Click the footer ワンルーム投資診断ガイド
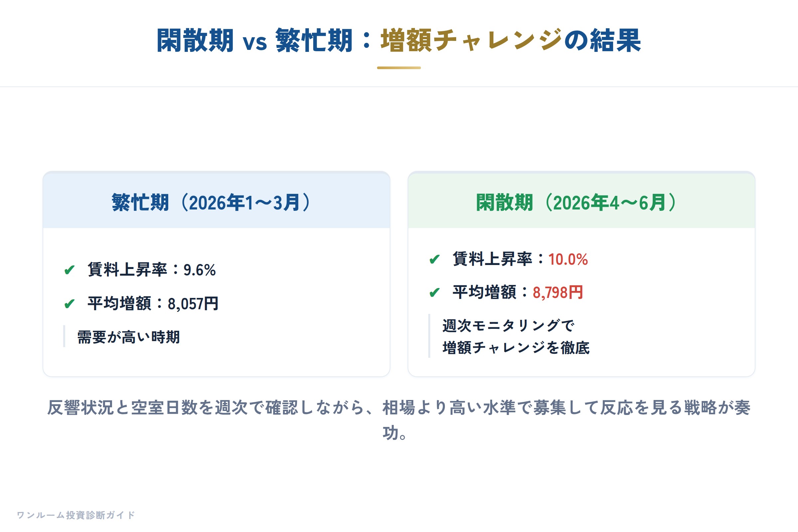The width and height of the screenshot is (798, 532). 76,515
